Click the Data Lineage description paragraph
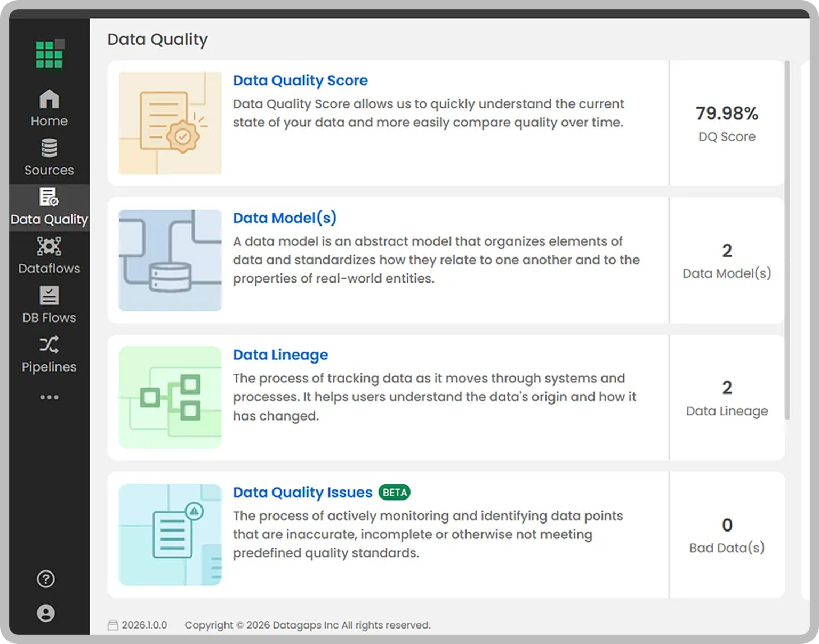 click(x=435, y=397)
